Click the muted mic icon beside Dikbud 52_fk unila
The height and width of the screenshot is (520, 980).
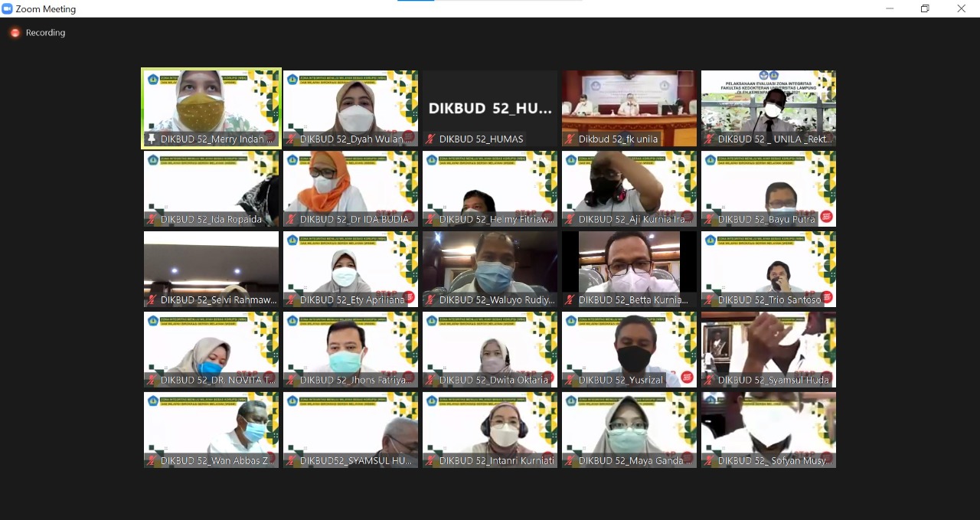(570, 139)
